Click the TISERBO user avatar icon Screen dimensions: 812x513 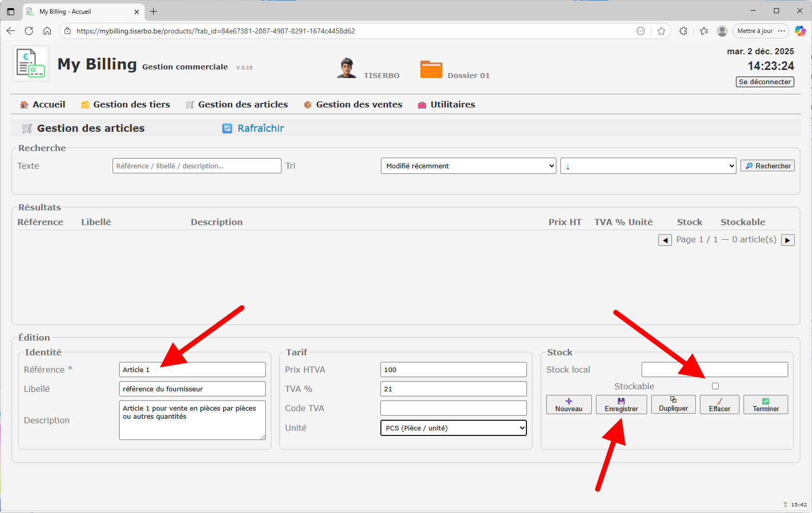click(x=346, y=68)
